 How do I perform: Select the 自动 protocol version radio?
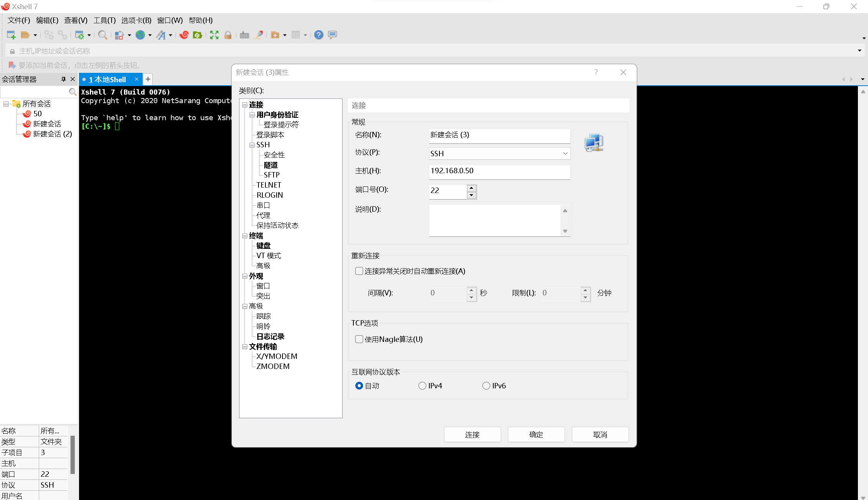click(x=359, y=386)
